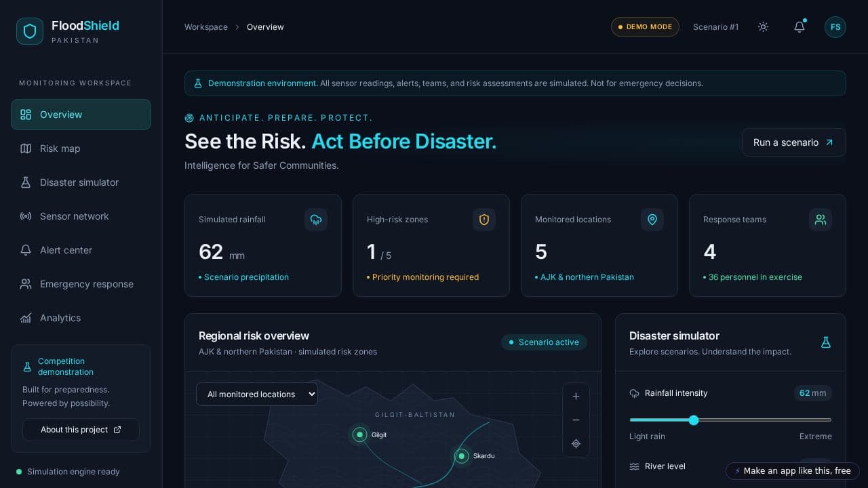Click the flask icon in the demonstration banner
Image resolution: width=868 pixels, height=488 pixels.
198,83
